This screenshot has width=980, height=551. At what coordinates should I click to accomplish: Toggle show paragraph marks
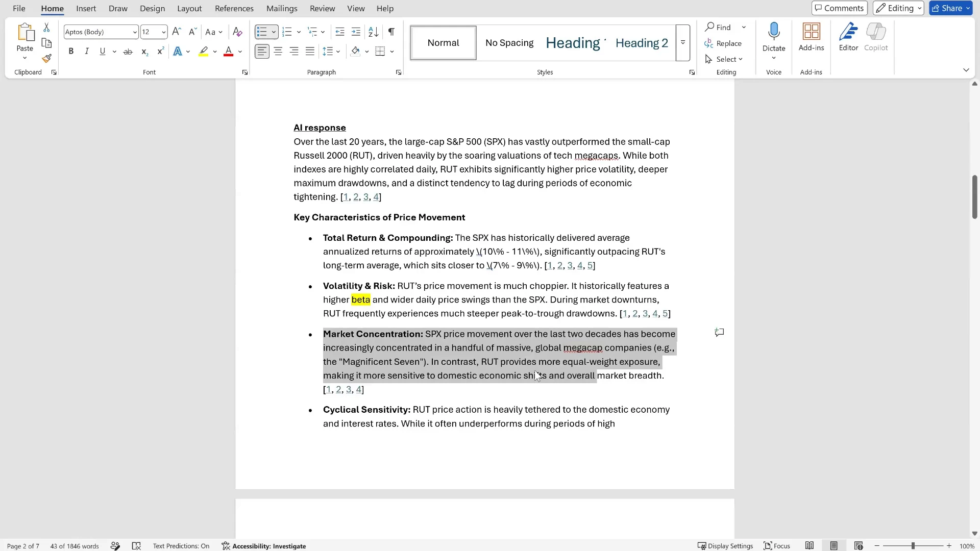pyautogui.click(x=391, y=32)
